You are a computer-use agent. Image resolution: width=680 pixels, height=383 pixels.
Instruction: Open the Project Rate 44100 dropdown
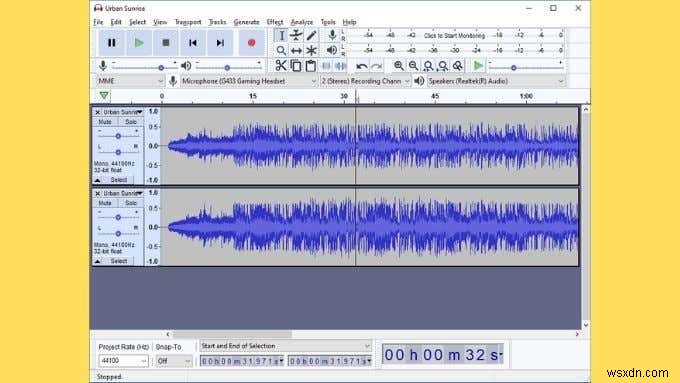point(123,360)
